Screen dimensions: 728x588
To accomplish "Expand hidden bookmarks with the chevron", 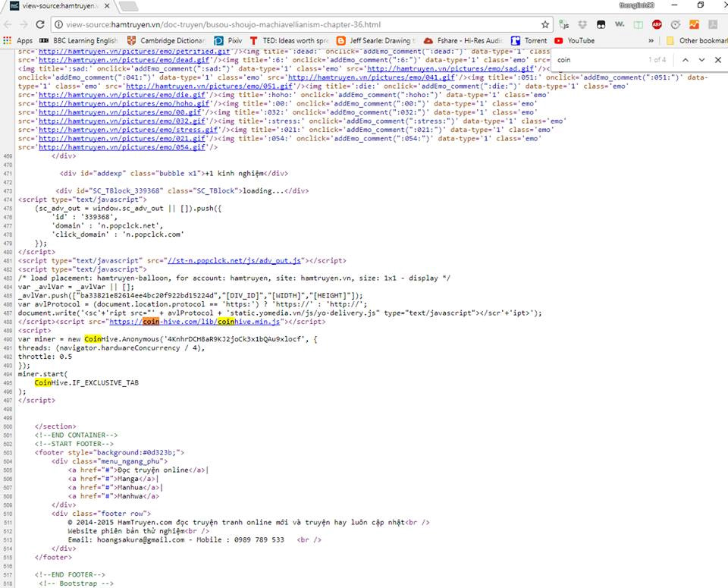I will [651, 40].
